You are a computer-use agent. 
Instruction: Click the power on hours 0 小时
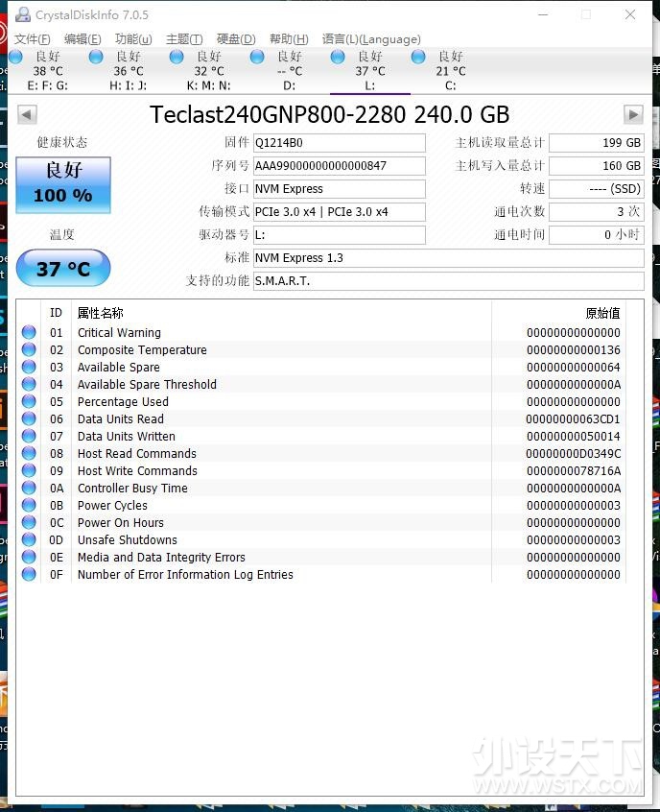click(x=597, y=235)
